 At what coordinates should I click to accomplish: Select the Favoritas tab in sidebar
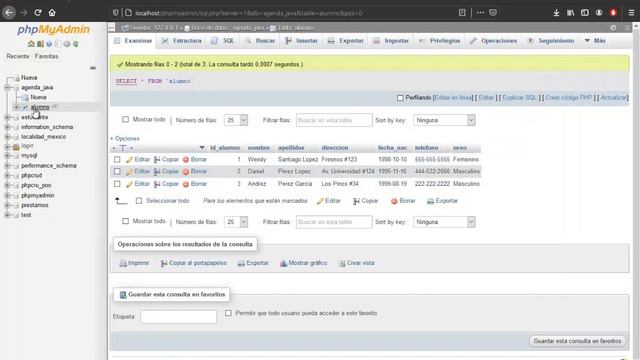click(x=47, y=56)
